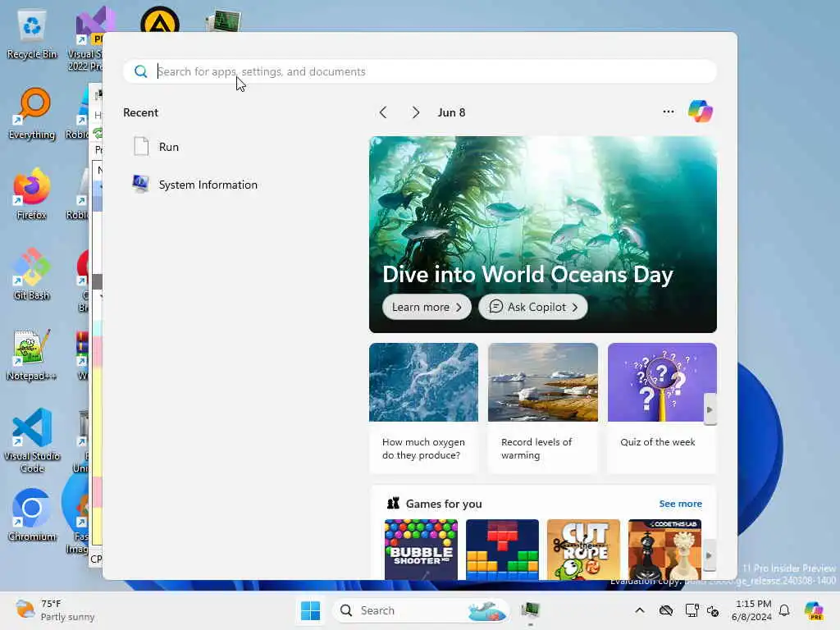Open notifications bell icon
Viewport: 840px width, 630px height.
click(x=784, y=610)
